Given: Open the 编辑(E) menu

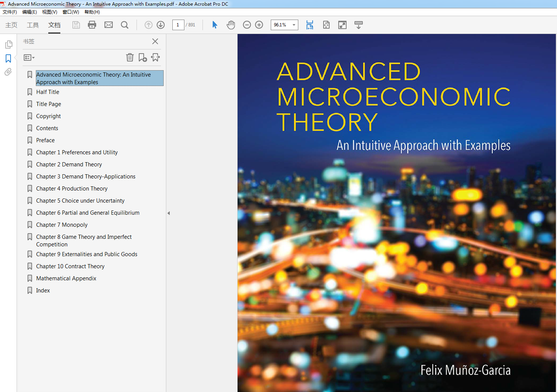Looking at the screenshot, I should (29, 12).
